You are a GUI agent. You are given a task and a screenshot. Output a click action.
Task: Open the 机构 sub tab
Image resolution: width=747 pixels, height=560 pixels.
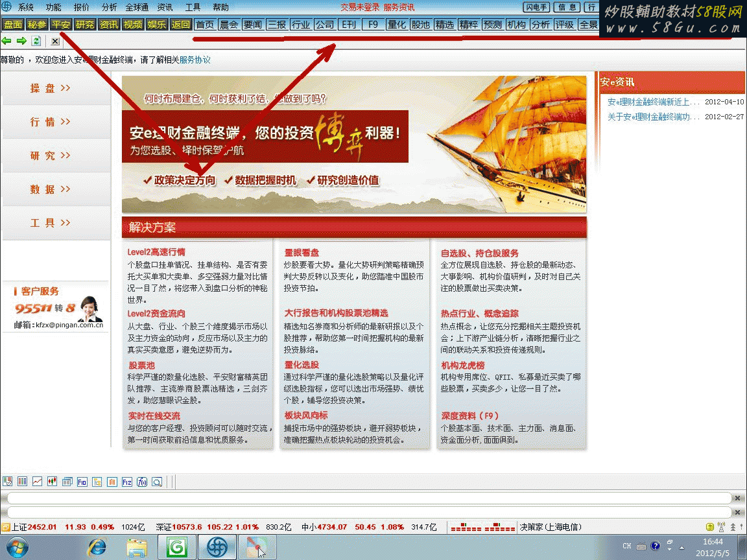tap(516, 25)
